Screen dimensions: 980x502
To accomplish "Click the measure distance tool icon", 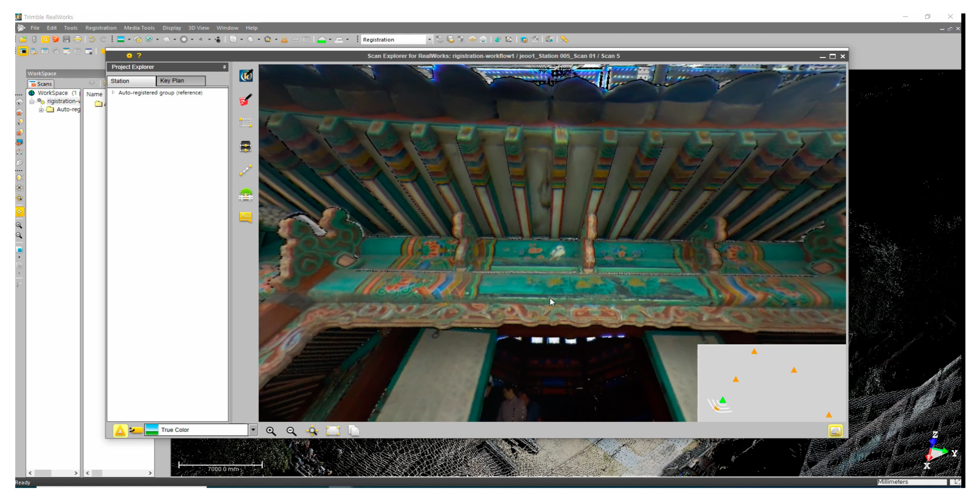I will pyautogui.click(x=245, y=170).
